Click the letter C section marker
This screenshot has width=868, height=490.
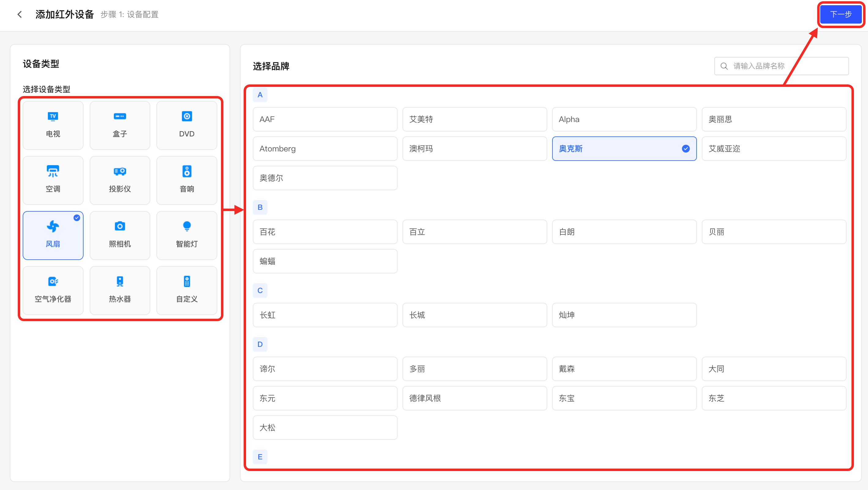click(260, 291)
